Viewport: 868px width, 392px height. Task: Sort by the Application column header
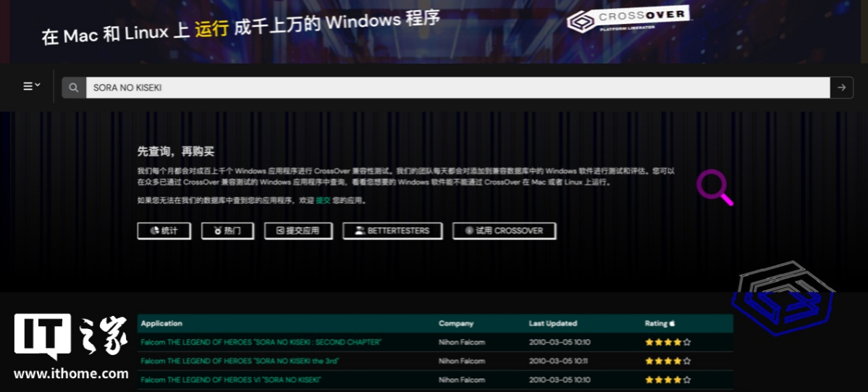[x=161, y=323]
